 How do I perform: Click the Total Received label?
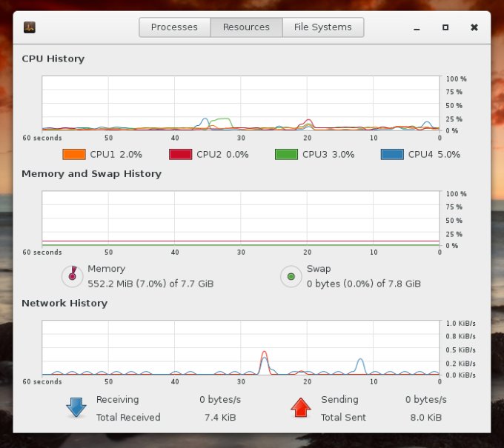[128, 418]
